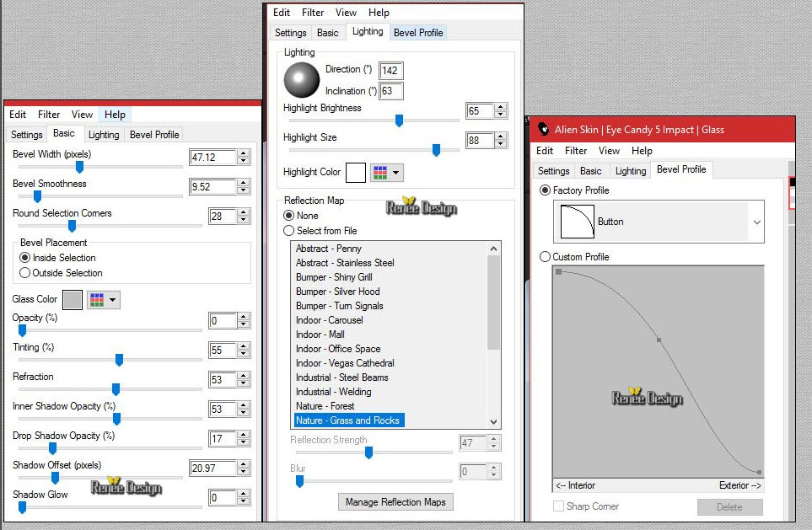Viewport: 812px width, 530px height.
Task: Click the Direction value field
Action: (x=391, y=71)
